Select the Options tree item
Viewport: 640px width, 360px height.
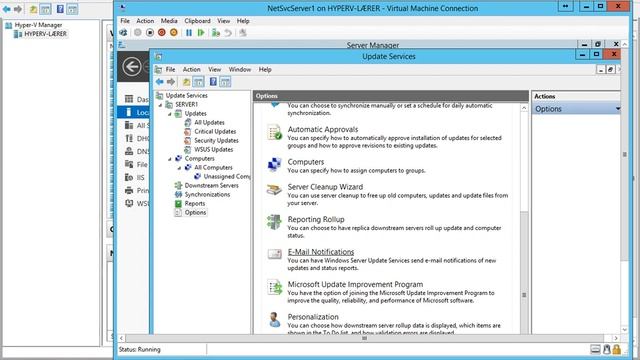point(195,212)
